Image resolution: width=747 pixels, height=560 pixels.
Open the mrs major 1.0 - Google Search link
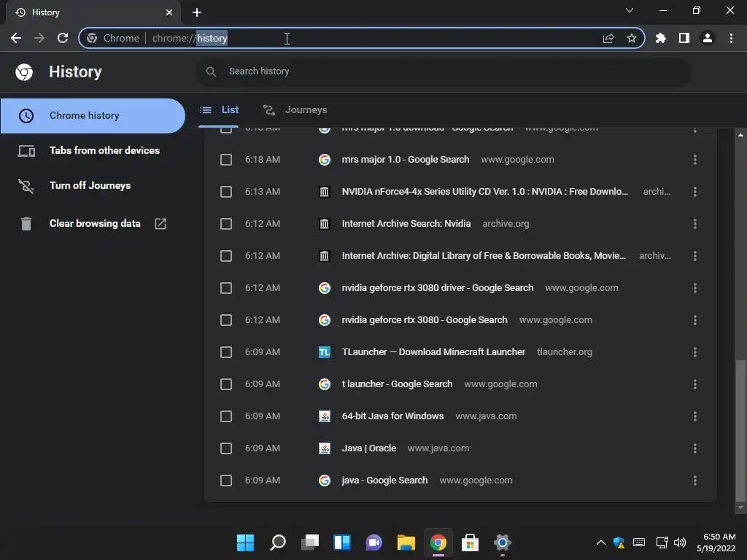tap(406, 160)
